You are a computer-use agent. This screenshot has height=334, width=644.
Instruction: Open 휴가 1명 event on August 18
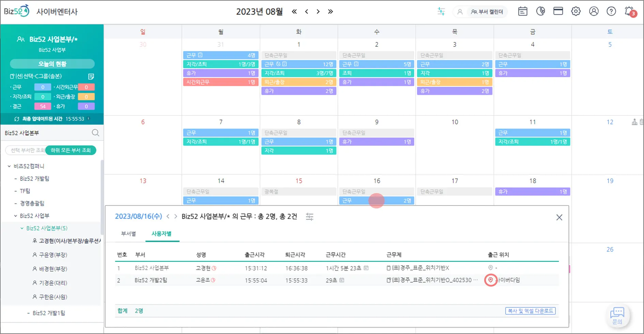[x=533, y=192]
